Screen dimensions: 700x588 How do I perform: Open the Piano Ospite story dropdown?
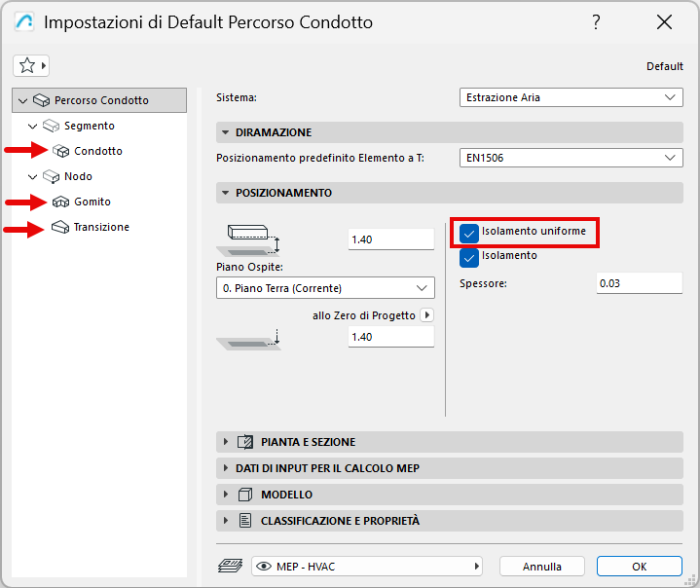pos(325,288)
